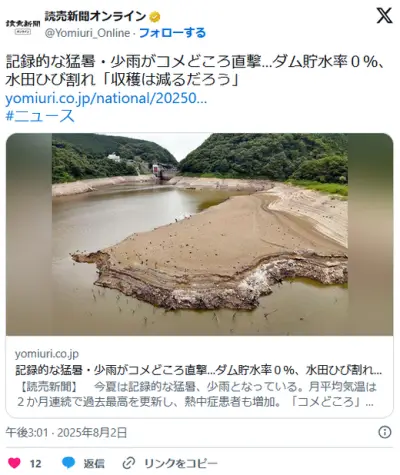Open the card article description snippet
Image resolution: width=400 pixels, height=475 pixels.
[196, 394]
